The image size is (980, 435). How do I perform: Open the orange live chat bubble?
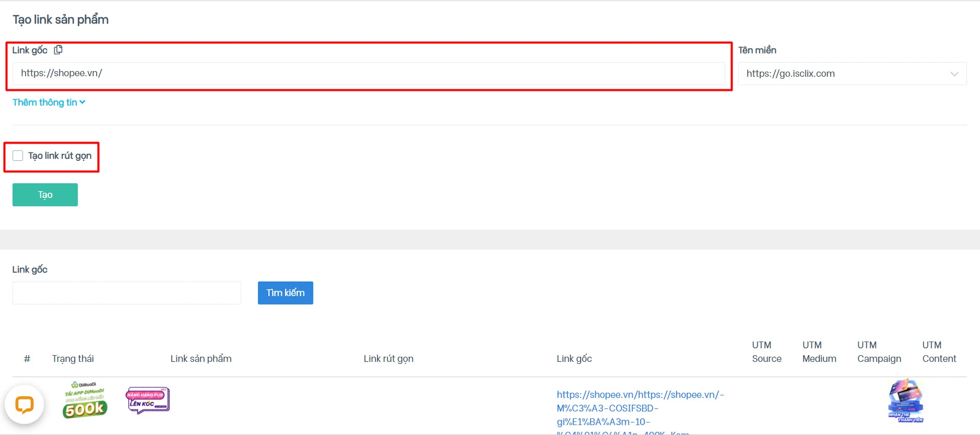tap(25, 405)
